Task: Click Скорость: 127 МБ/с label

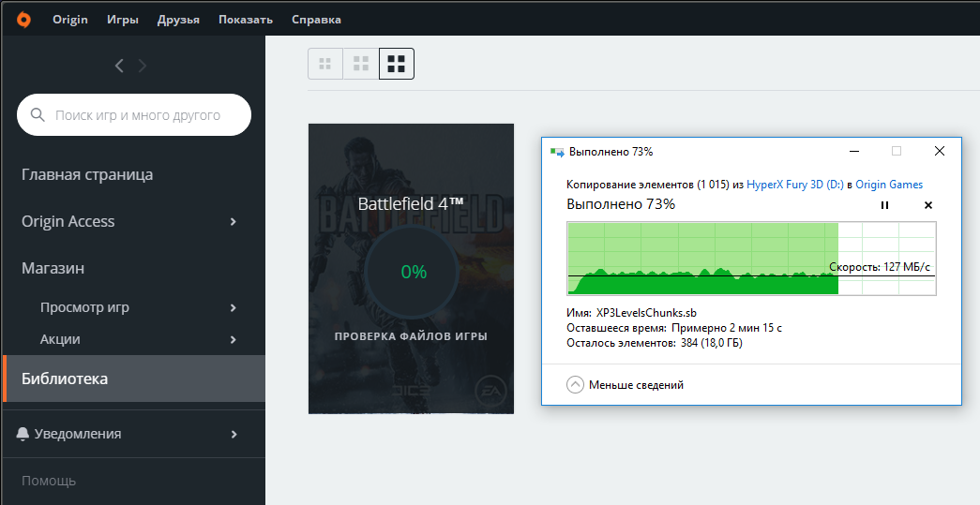Action: [880, 267]
